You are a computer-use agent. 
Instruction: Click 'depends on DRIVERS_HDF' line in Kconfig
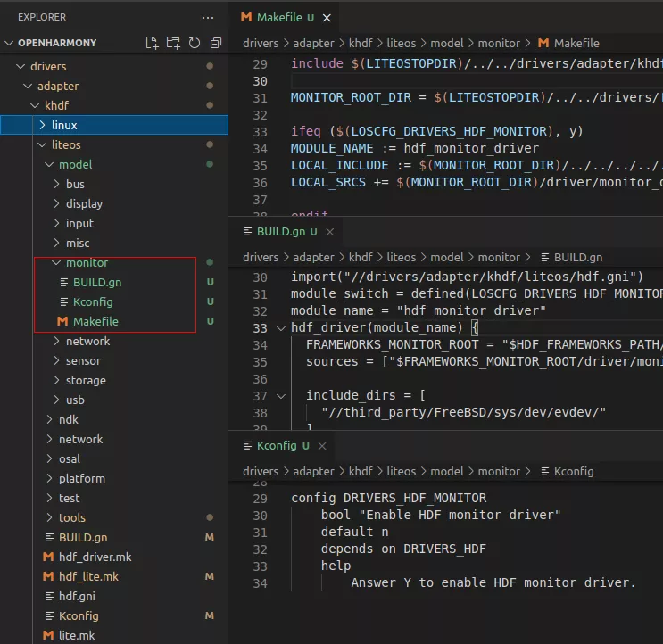403,549
